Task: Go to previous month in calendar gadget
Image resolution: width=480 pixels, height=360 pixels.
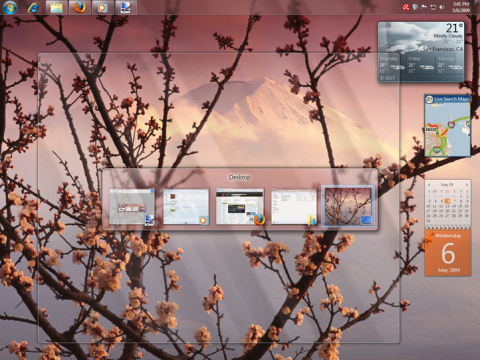Action: point(429,184)
